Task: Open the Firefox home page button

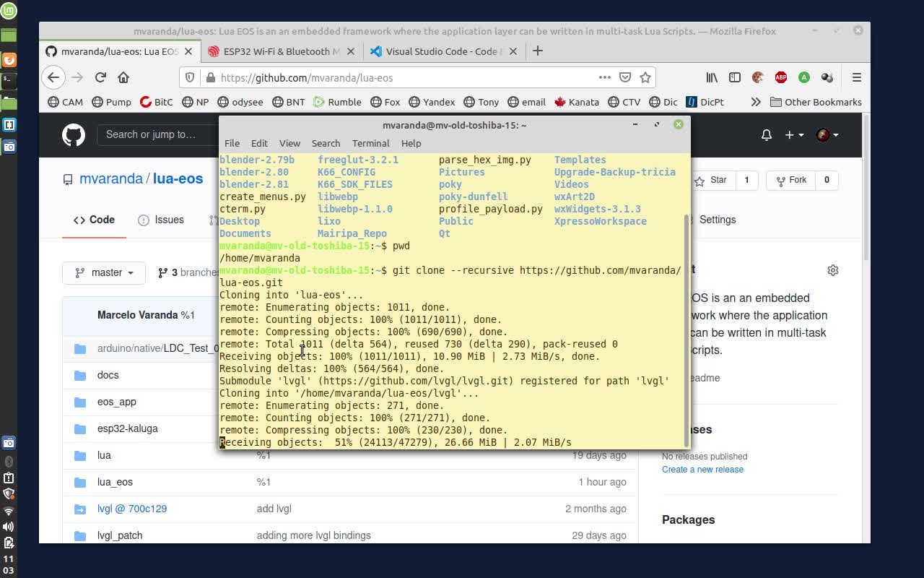Action: (x=123, y=77)
